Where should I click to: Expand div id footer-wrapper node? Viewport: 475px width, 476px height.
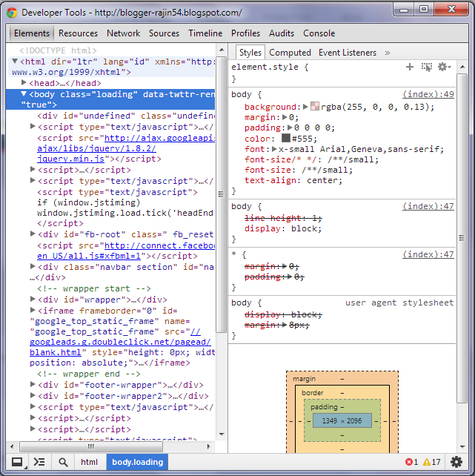pos(33,384)
